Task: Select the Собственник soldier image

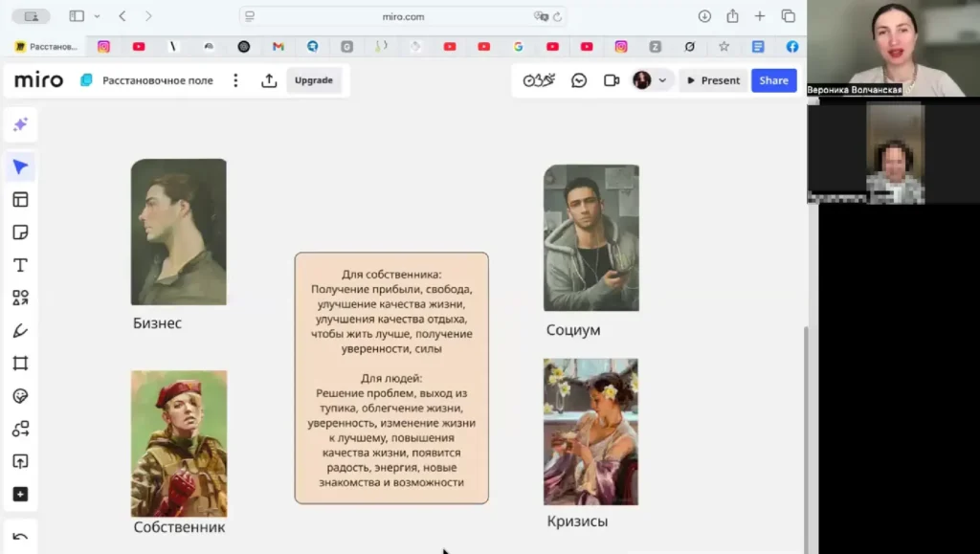Action: point(179,443)
